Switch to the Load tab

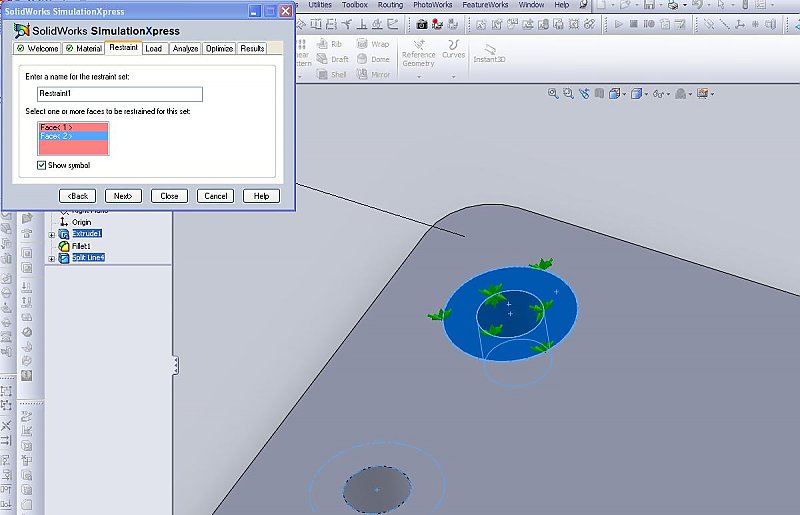tap(153, 48)
